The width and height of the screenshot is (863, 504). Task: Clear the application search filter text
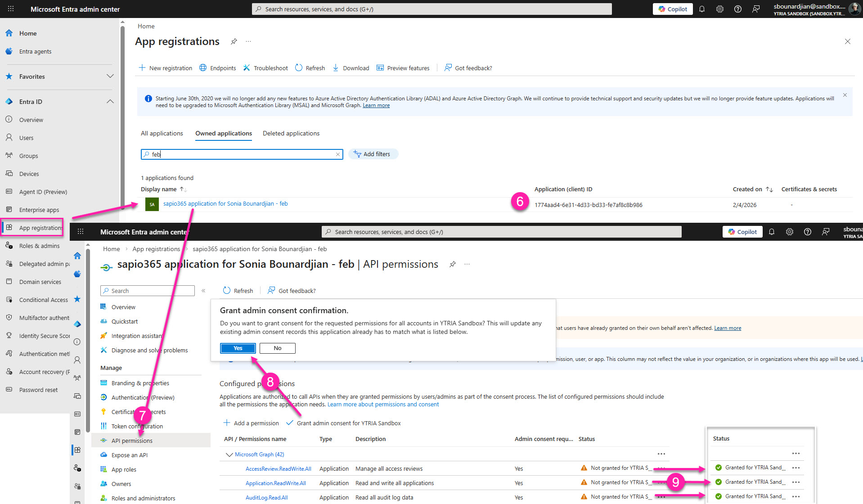click(337, 154)
